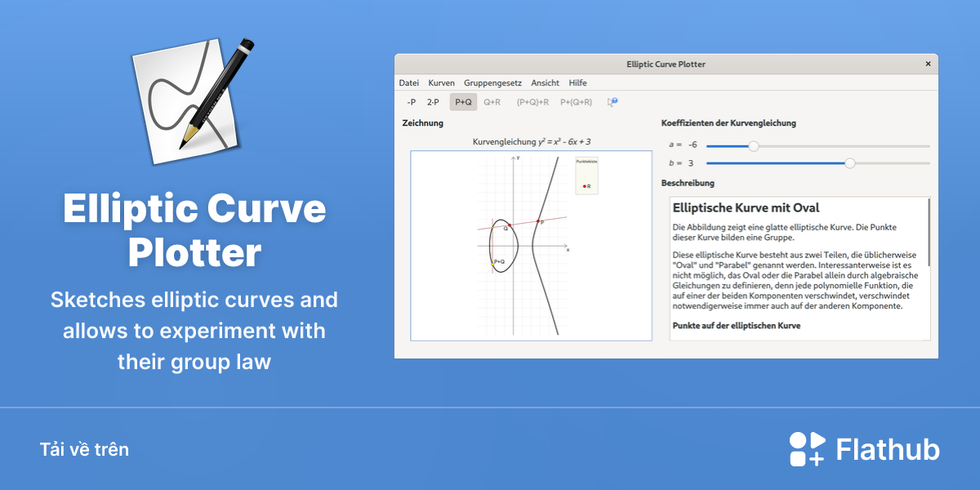The width and height of the screenshot is (980, 490).
Task: Select the Q+R toolbar button
Action: click(492, 102)
